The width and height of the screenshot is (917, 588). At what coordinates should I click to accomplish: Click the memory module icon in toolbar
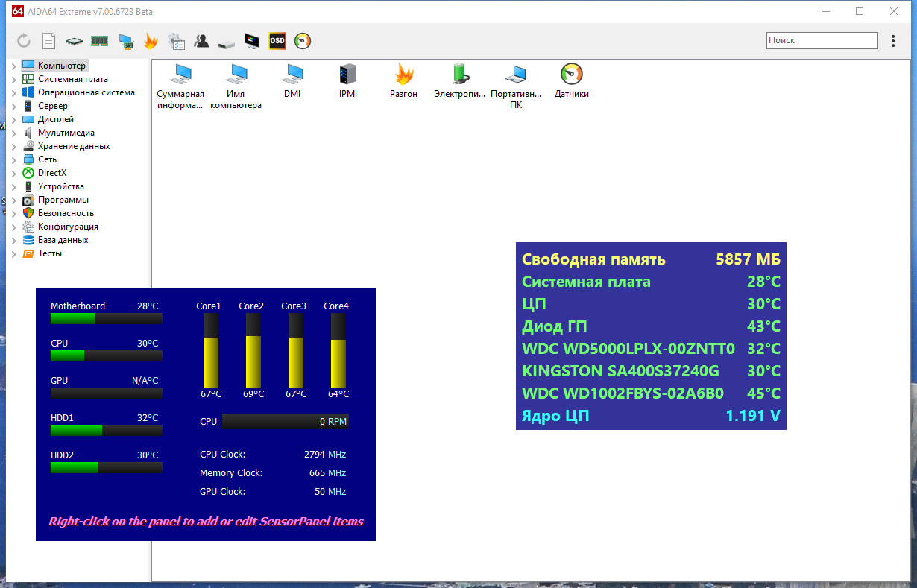pyautogui.click(x=99, y=41)
